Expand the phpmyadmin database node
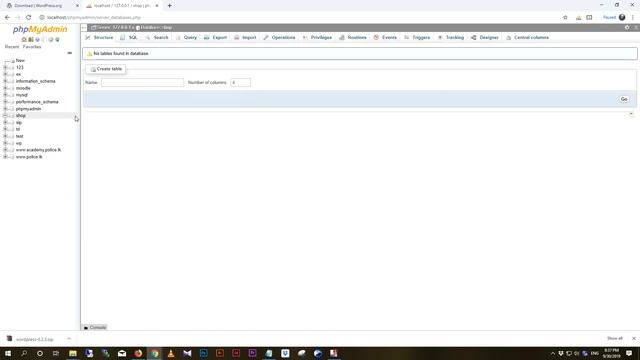Screen dimensions: 640x360 point(5,109)
